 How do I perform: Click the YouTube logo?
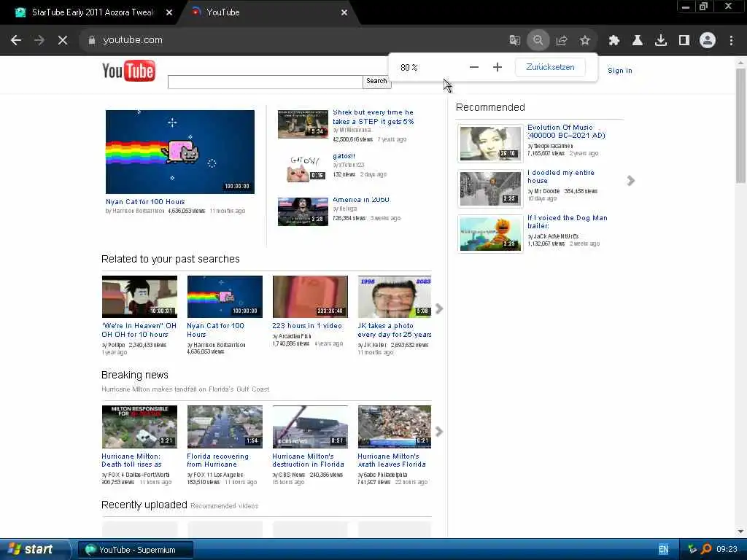pos(128,71)
